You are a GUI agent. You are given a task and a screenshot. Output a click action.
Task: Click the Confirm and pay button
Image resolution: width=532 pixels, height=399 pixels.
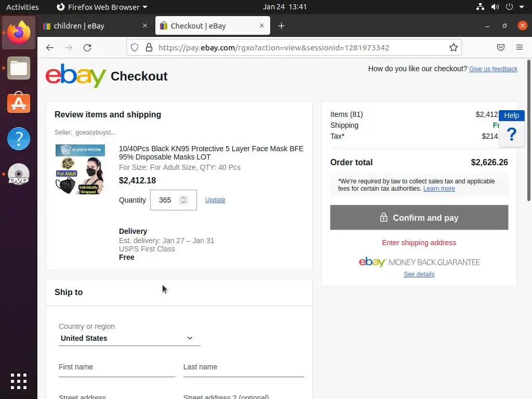click(x=419, y=218)
